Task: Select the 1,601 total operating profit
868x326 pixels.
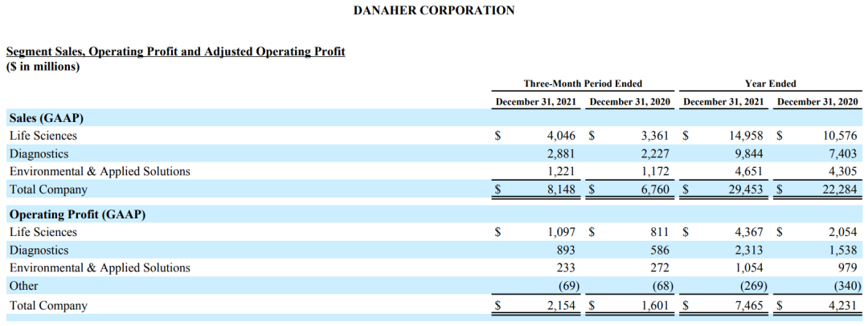Action: 655,305
